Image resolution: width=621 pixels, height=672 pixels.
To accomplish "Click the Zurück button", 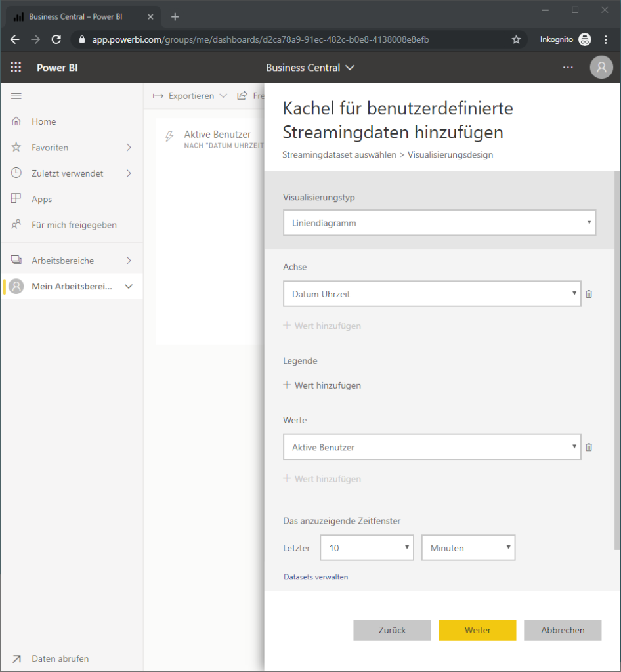I will pos(392,630).
